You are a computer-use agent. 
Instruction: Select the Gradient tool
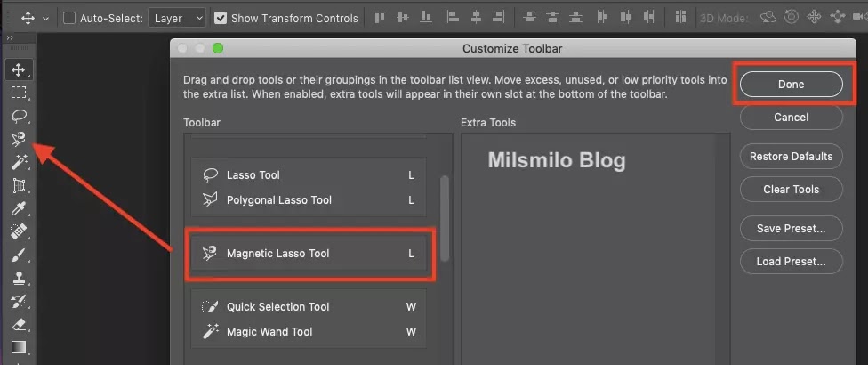[19, 347]
